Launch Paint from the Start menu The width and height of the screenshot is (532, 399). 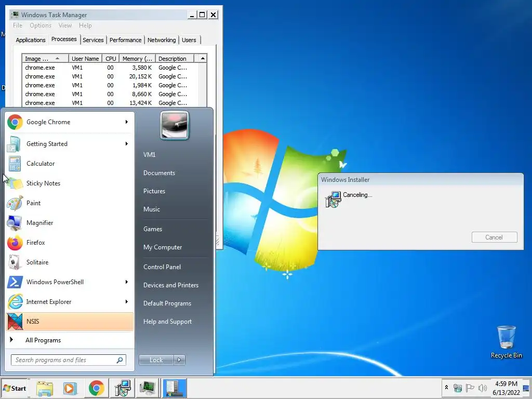(70, 203)
